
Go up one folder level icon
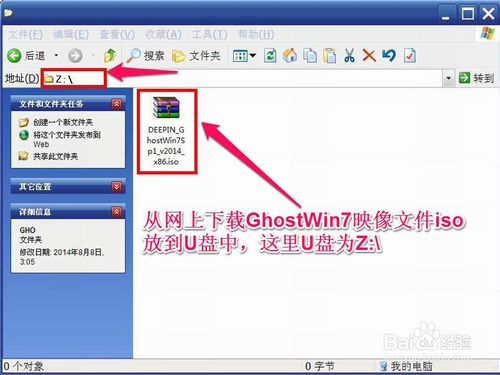110,55
